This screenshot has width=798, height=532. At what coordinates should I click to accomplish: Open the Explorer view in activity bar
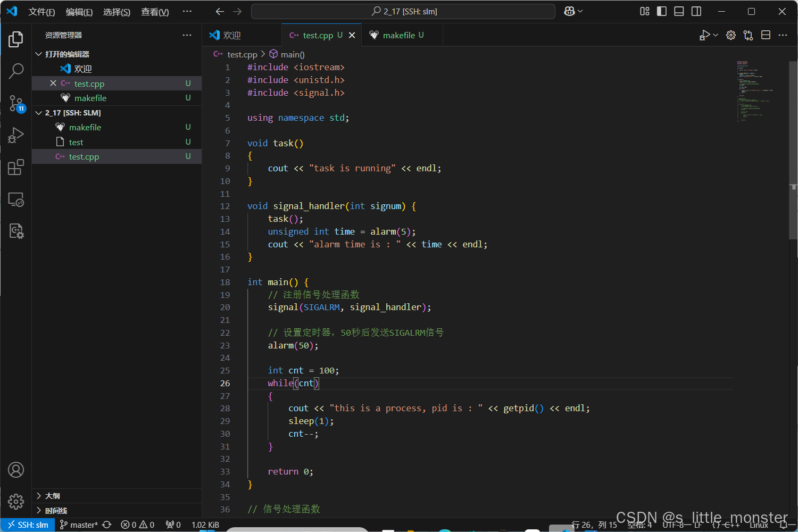pyautogui.click(x=16, y=39)
